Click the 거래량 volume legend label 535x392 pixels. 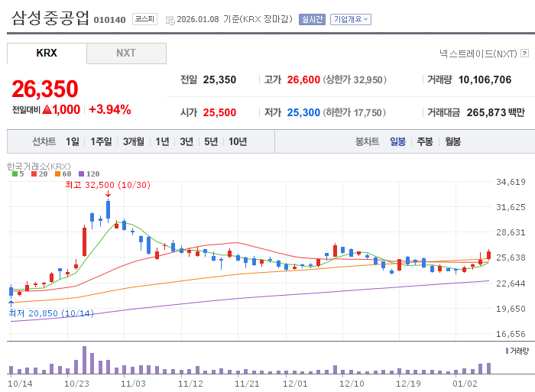pos(517,351)
